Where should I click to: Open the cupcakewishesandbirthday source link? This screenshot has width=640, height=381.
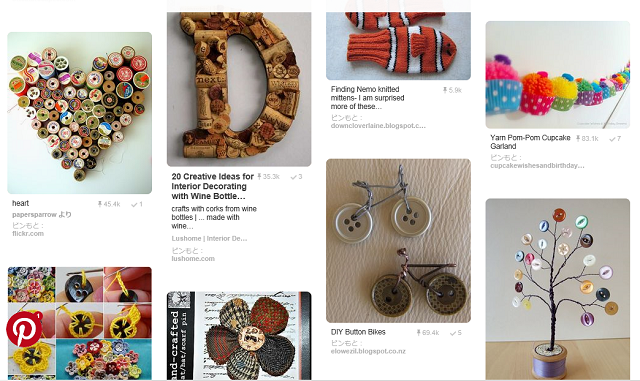(x=537, y=166)
